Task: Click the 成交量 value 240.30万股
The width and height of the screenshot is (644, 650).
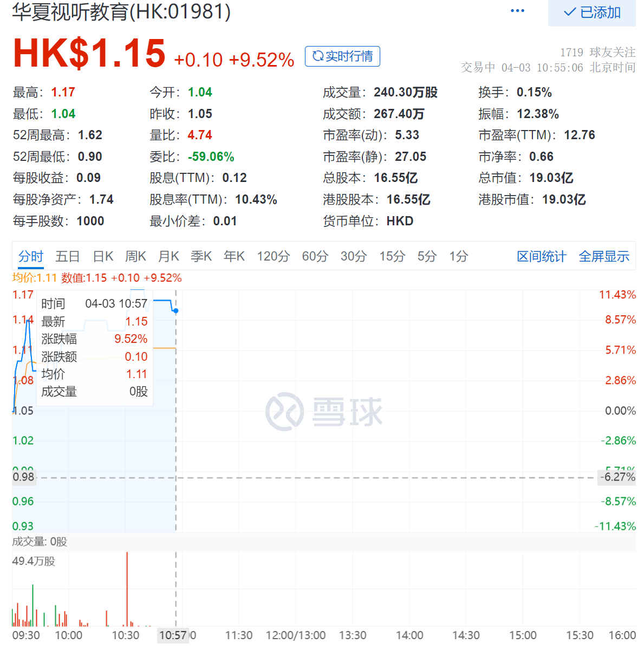Action: tap(406, 92)
